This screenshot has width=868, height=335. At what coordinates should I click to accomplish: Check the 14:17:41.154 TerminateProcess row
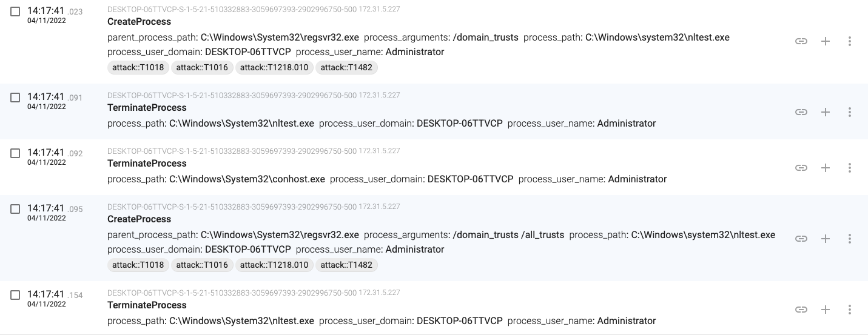[x=15, y=295]
